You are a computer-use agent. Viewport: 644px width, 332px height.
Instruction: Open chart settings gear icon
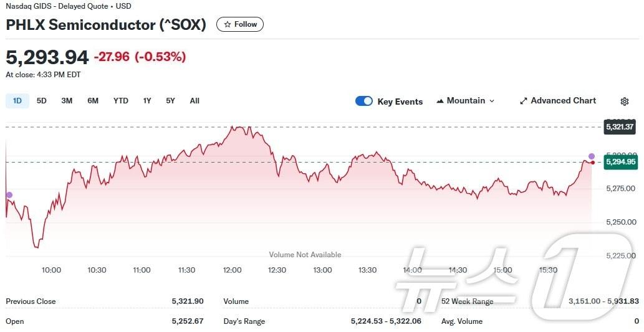625,102
